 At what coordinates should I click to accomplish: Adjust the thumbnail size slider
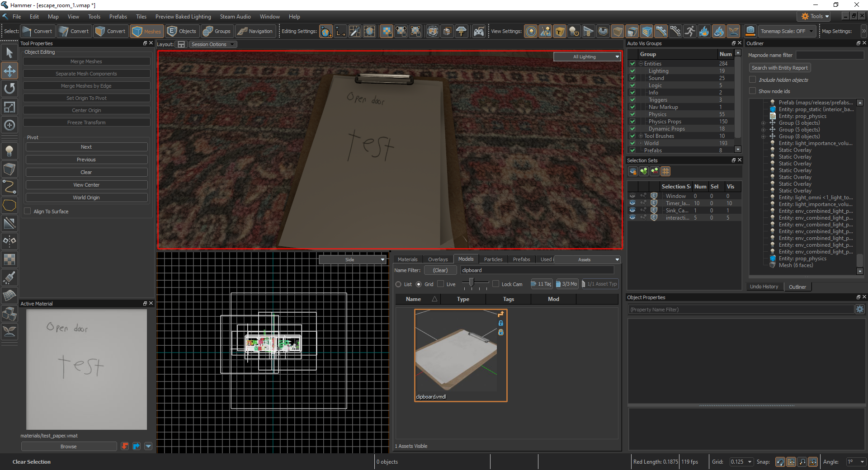pyautogui.click(x=472, y=283)
